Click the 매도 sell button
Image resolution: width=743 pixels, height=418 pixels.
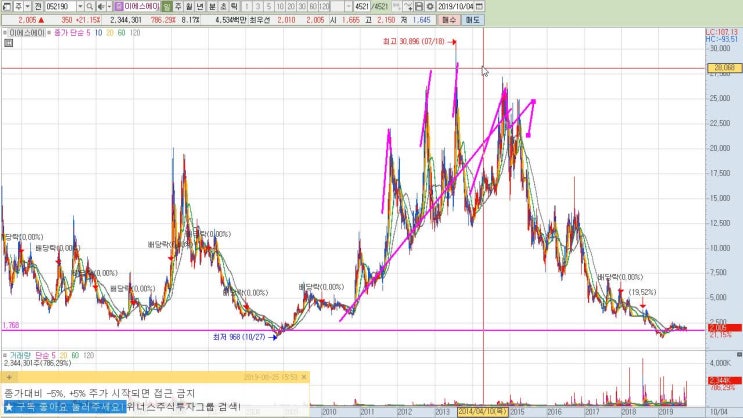click(x=472, y=20)
